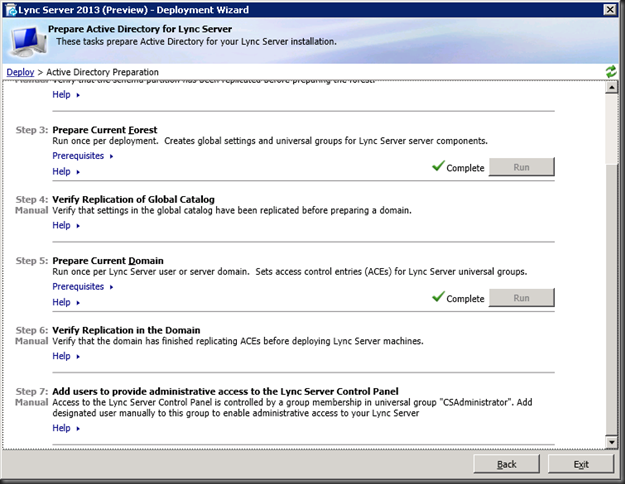Expand Help under Verify Replication in the Domain
The image size is (625, 484).
(66, 356)
